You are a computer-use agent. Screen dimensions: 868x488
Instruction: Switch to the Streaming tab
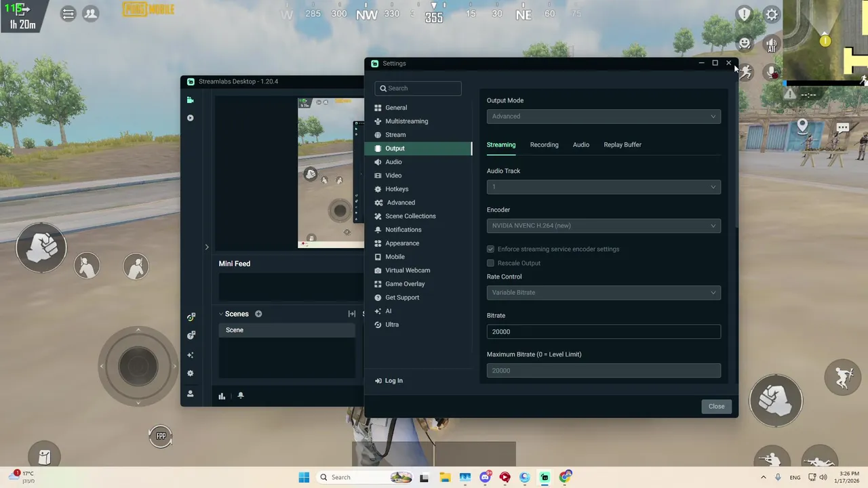coord(501,145)
